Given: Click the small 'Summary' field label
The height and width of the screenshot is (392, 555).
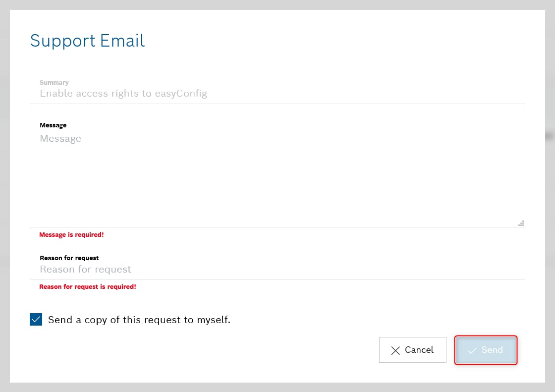Looking at the screenshot, I should [x=54, y=82].
